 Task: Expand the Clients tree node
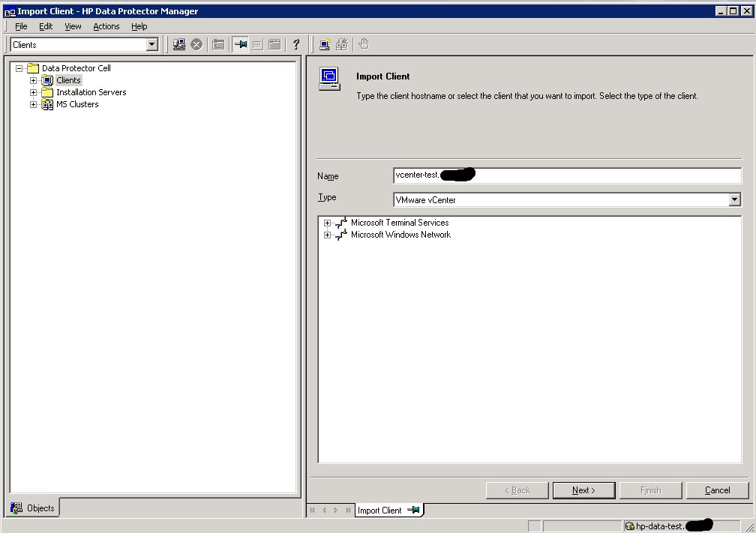click(33, 80)
